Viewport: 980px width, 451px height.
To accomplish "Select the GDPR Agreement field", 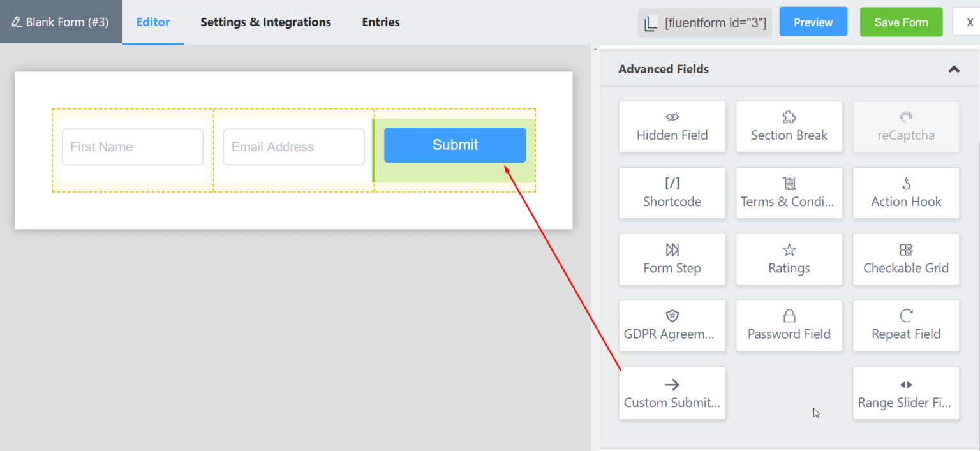I will click(672, 325).
